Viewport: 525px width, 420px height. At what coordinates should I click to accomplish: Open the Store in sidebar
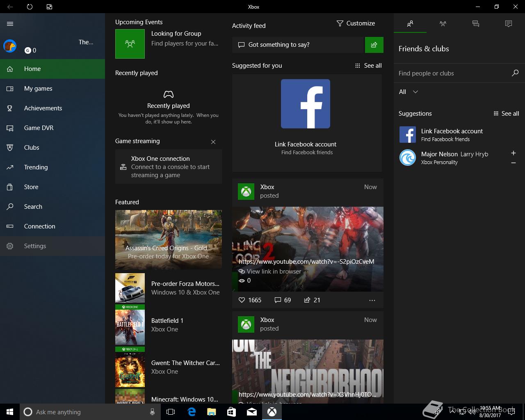point(52,187)
